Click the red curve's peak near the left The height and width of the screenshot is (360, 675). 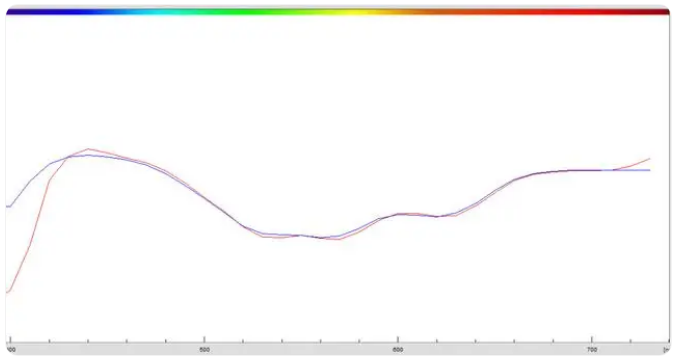click(88, 149)
